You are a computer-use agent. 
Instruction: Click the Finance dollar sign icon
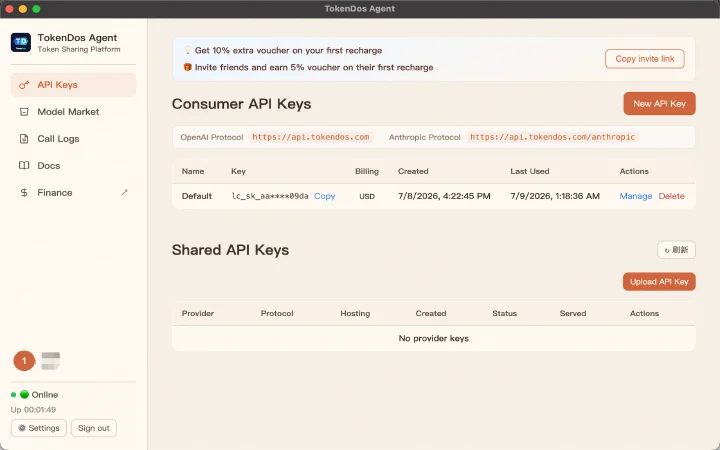point(24,192)
